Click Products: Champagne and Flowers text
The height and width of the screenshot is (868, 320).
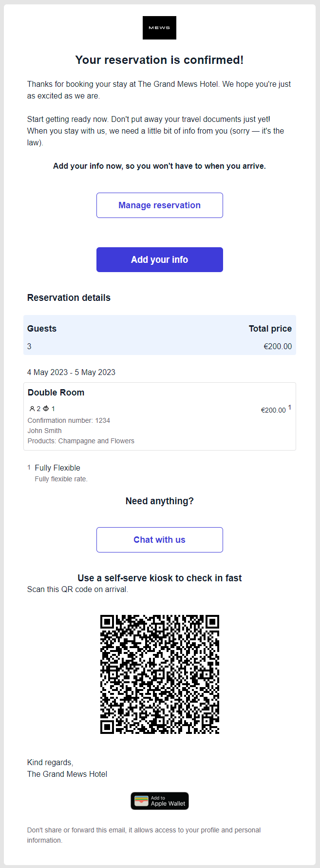pos(81,441)
